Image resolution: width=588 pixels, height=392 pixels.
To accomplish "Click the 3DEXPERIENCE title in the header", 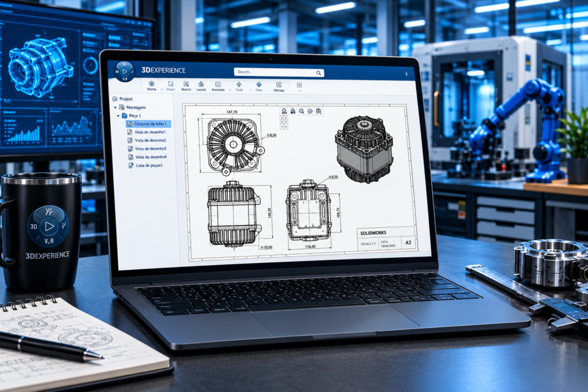I will pos(163,70).
